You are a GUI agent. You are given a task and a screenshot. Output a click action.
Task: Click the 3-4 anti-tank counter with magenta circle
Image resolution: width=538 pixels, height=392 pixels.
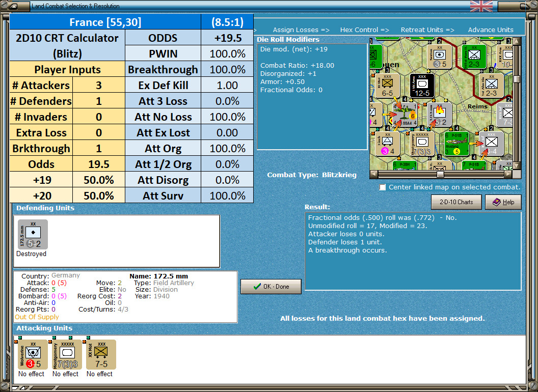point(387,144)
